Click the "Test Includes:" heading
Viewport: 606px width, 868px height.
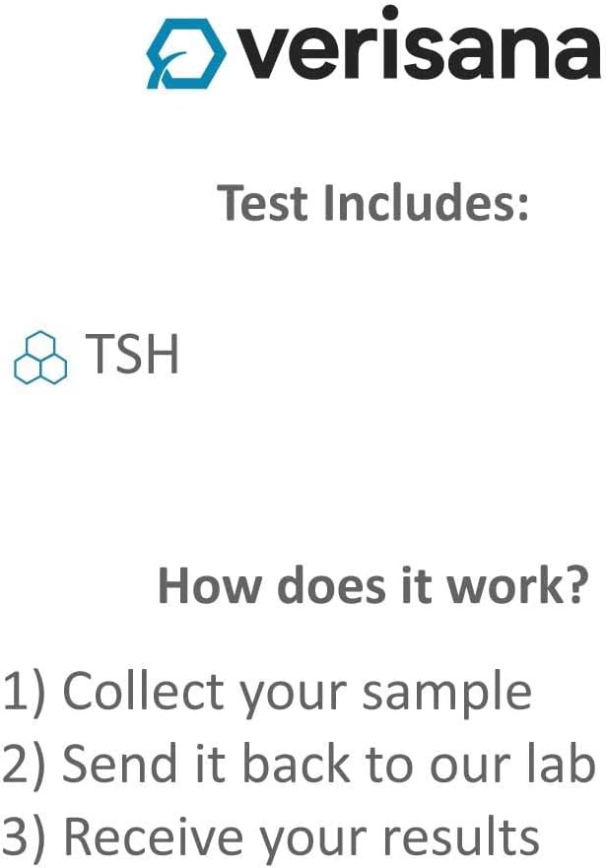pyautogui.click(x=373, y=202)
